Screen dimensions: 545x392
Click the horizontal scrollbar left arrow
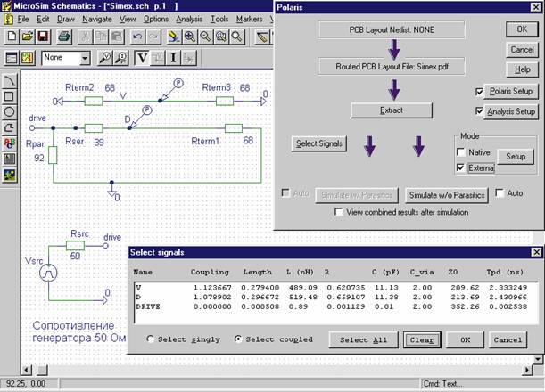(x=27, y=370)
